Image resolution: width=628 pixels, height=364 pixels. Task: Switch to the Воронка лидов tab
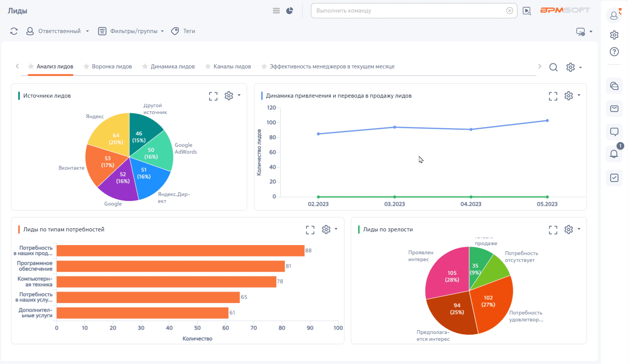pyautogui.click(x=112, y=66)
